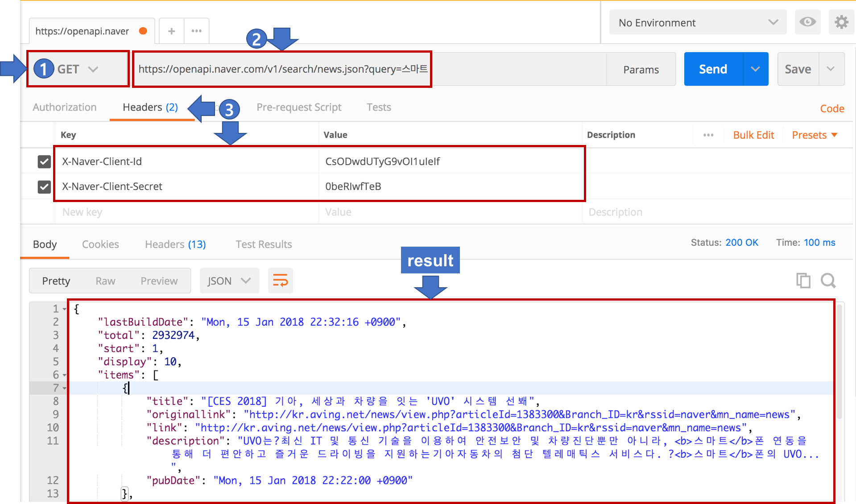Uncheck the X-Naver-Client-Secret header checkbox
The height and width of the screenshot is (504, 856).
coord(44,186)
